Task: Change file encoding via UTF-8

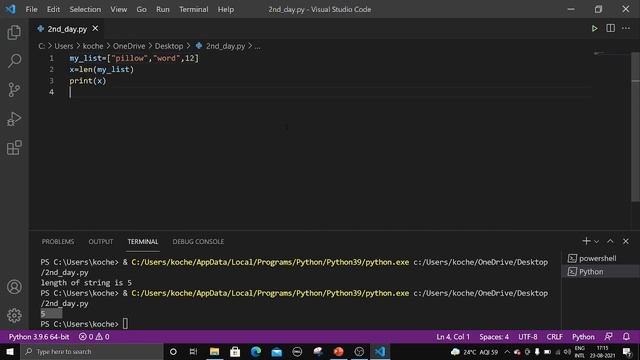Action: [x=528, y=337]
